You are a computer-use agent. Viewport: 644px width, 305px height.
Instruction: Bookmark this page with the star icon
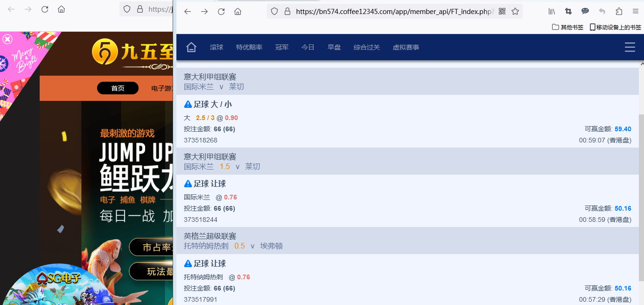click(x=515, y=11)
